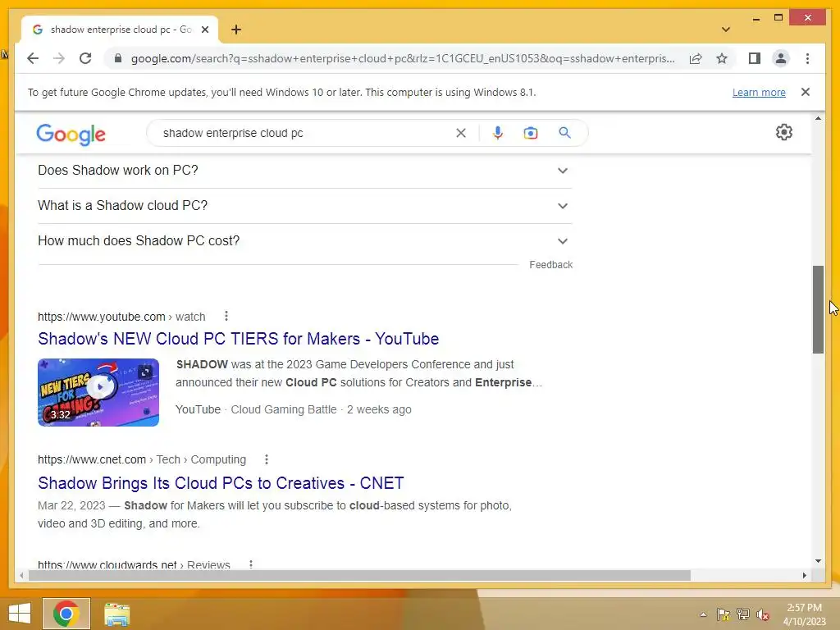The height and width of the screenshot is (630, 840).
Task: Click scroll right arrow at bottom
Action: (x=804, y=575)
